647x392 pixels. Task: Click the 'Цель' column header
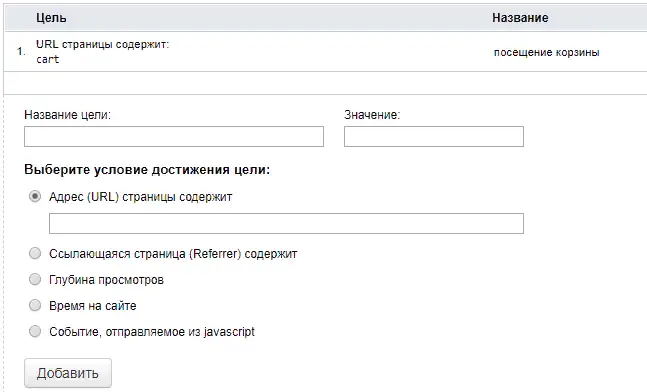pyautogui.click(x=51, y=18)
